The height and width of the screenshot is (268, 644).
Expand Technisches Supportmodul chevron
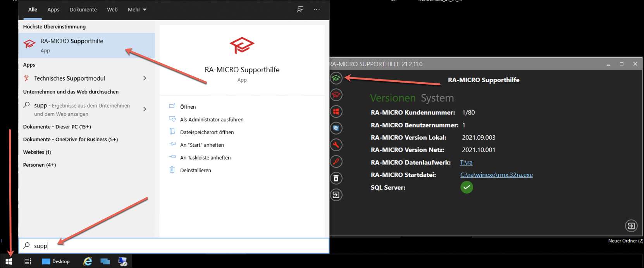tap(145, 78)
